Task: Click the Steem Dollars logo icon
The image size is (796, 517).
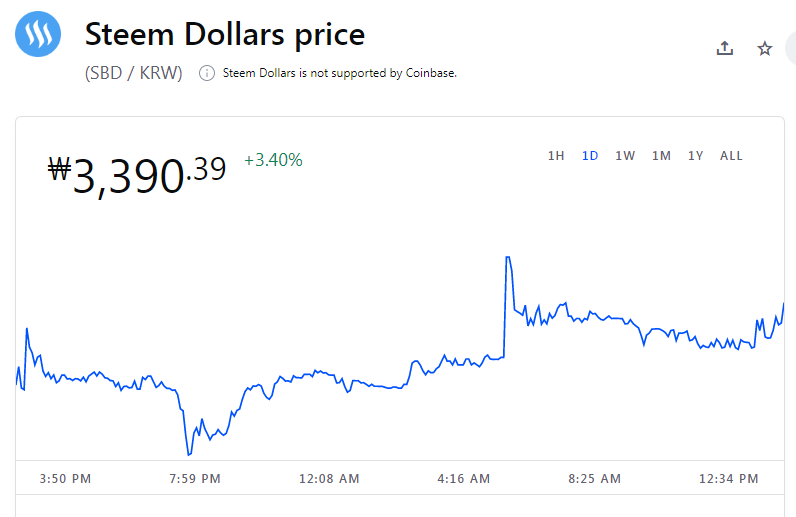Action: (38, 34)
